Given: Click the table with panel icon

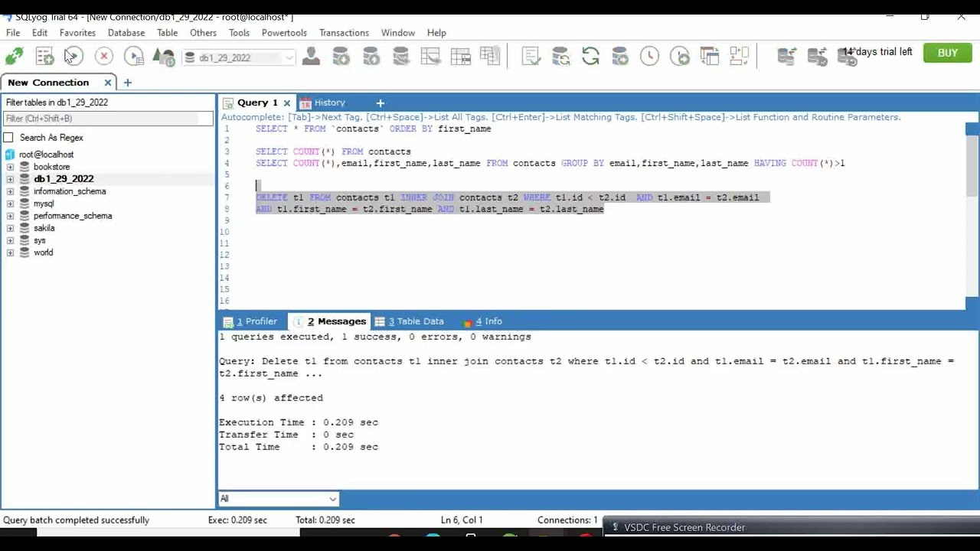Looking at the screenshot, I should click(x=460, y=57).
